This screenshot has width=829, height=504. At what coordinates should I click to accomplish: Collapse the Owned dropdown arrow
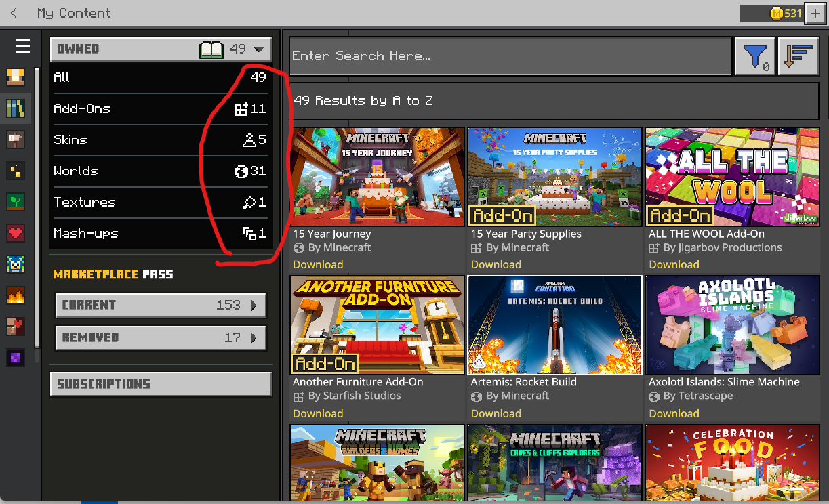pyautogui.click(x=259, y=49)
